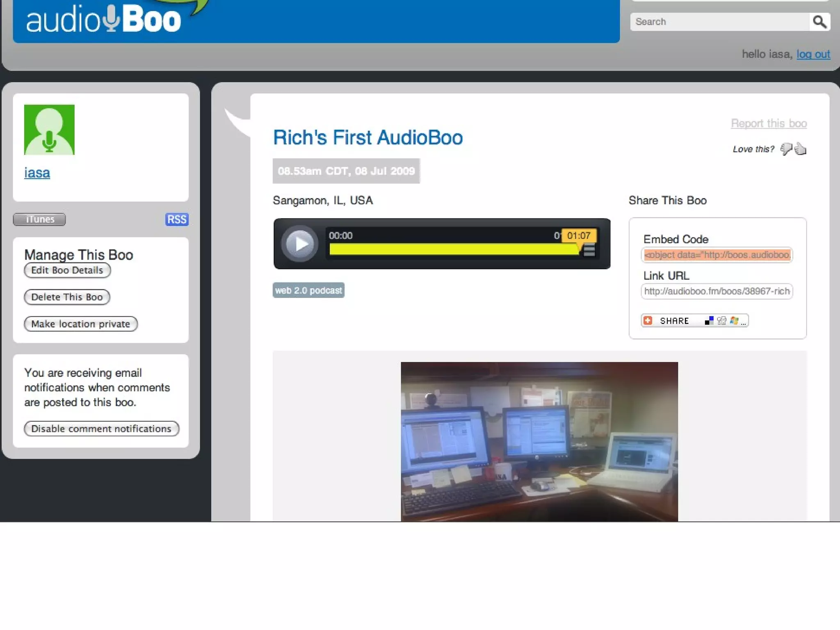
Task: Click the Search input field
Action: coord(719,22)
